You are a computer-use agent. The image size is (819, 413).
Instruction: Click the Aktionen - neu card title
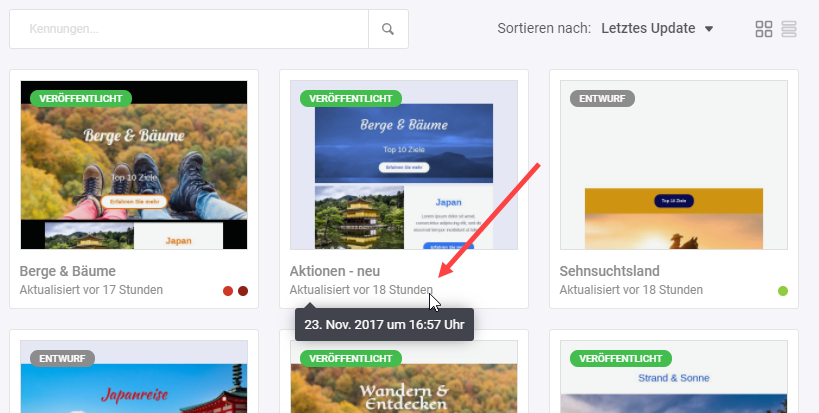click(335, 271)
